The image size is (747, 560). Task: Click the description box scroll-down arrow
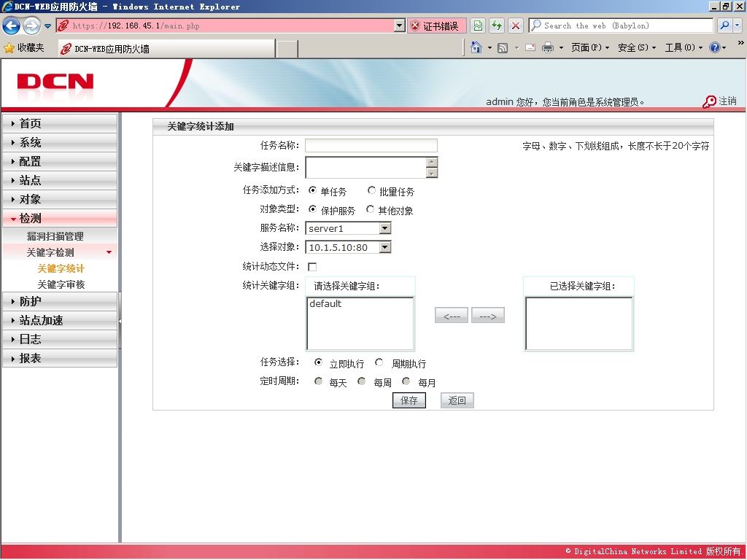pos(432,173)
